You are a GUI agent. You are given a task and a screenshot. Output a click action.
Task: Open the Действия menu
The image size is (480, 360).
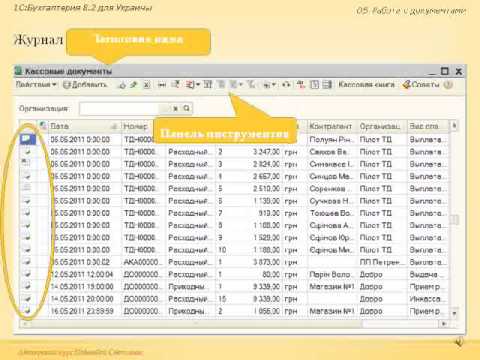pyautogui.click(x=36, y=85)
